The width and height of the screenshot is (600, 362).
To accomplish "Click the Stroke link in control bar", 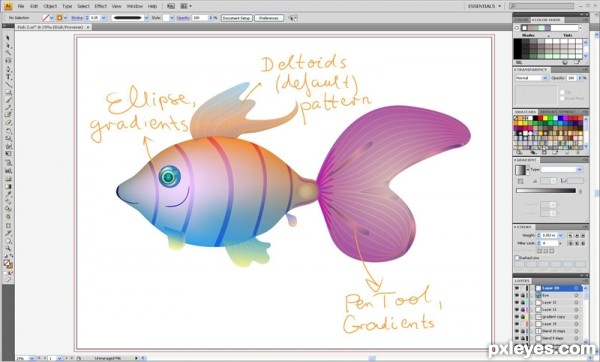I will pos(77,18).
